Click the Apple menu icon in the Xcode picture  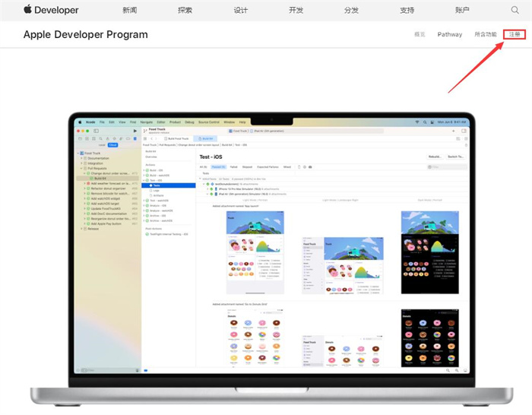pos(80,122)
